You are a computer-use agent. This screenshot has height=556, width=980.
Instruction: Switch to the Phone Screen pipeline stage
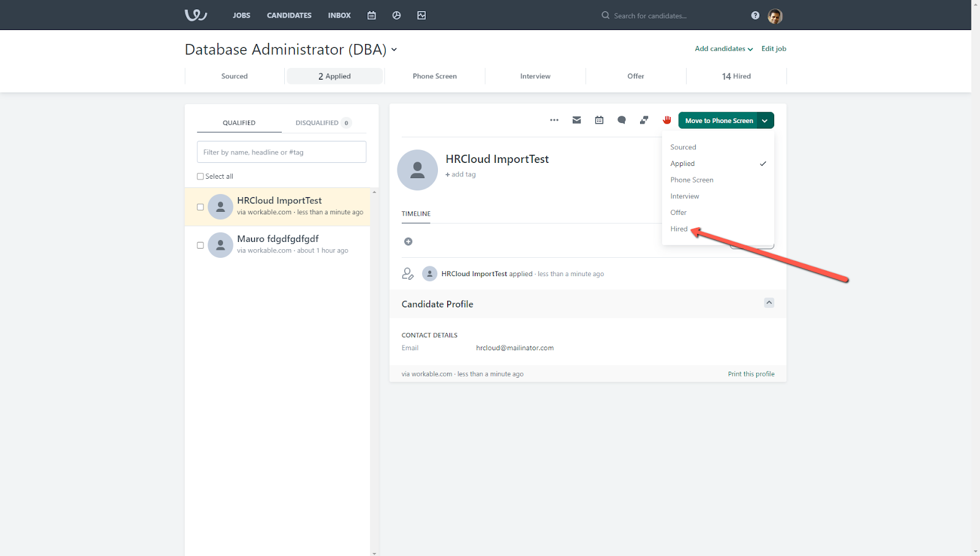(435, 76)
